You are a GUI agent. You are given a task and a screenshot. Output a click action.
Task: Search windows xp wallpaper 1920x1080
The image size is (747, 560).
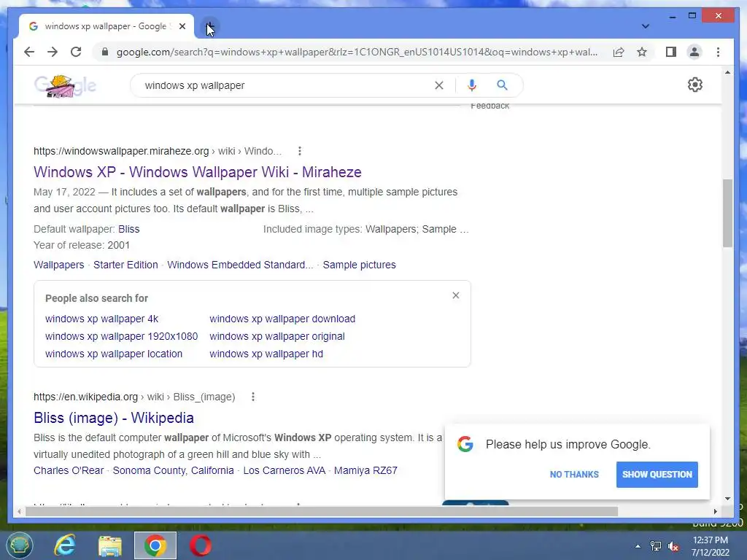click(122, 336)
